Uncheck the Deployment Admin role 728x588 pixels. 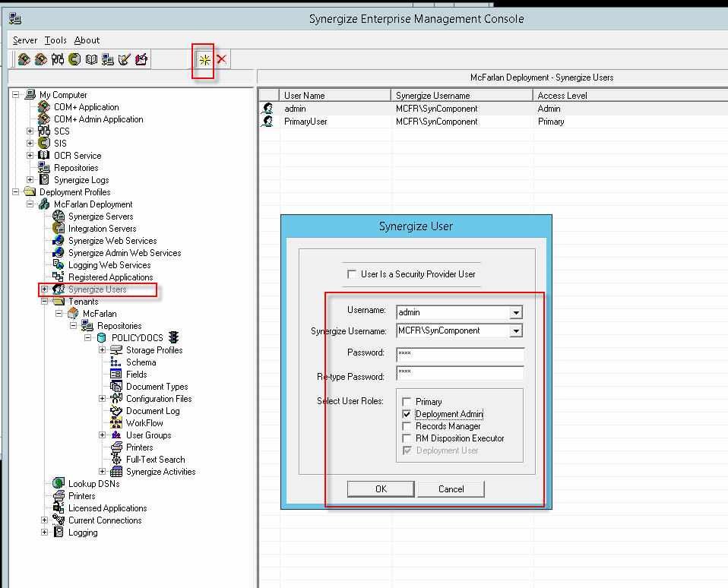[x=407, y=414]
